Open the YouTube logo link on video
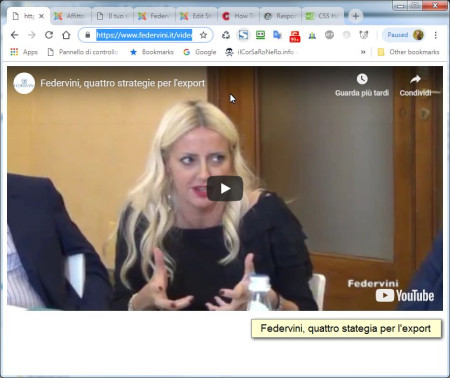Image resolution: width=450 pixels, height=378 pixels. click(405, 296)
